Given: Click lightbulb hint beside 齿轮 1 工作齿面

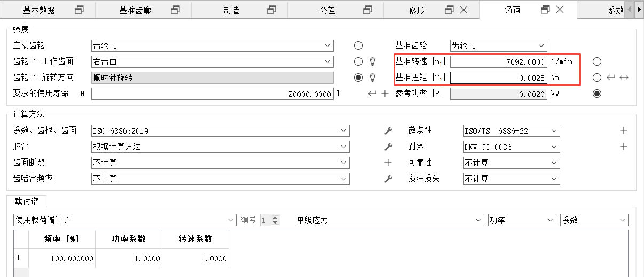Looking at the screenshot, I should pyautogui.click(x=373, y=62).
